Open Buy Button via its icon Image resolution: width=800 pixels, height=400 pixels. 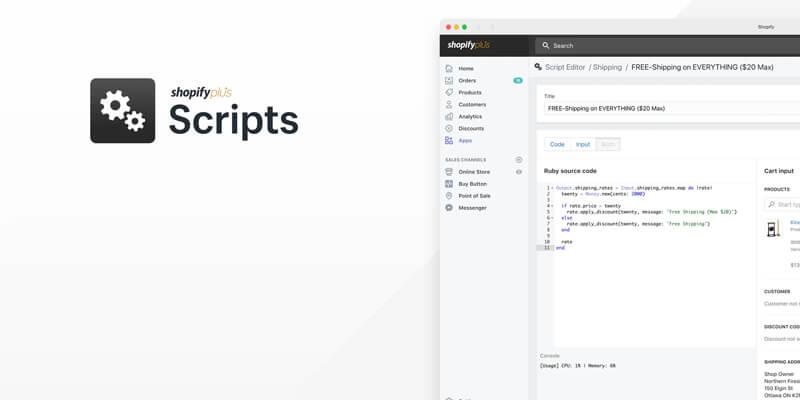click(449, 184)
